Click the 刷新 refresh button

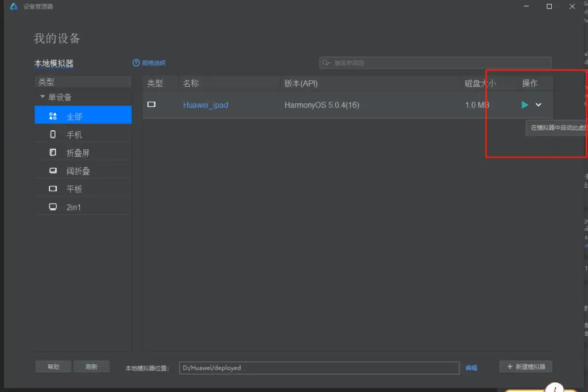click(x=92, y=366)
